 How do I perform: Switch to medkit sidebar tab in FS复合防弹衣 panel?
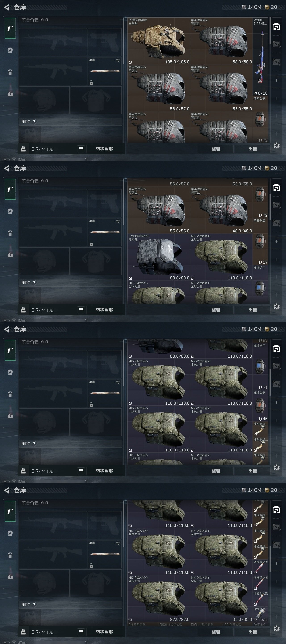click(x=10, y=94)
